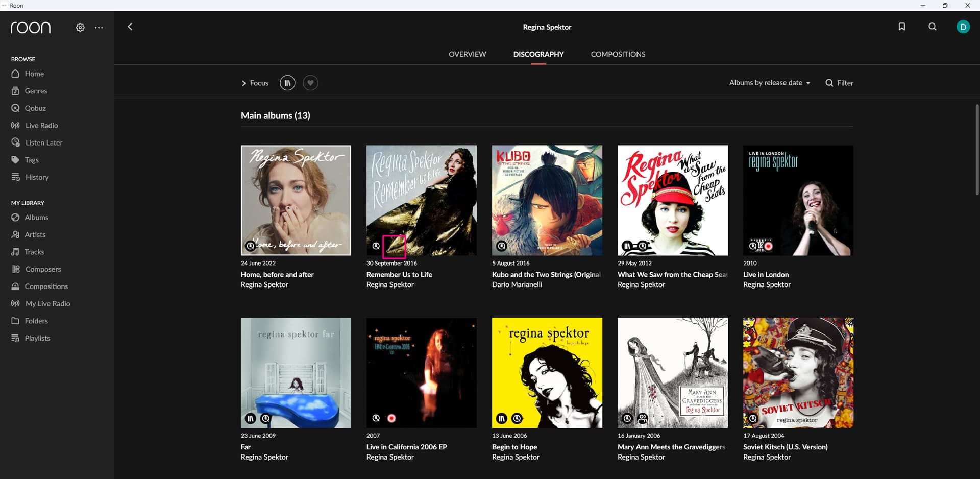Open the D profile avatar
The width and height of the screenshot is (980, 479).
pyautogui.click(x=963, y=27)
